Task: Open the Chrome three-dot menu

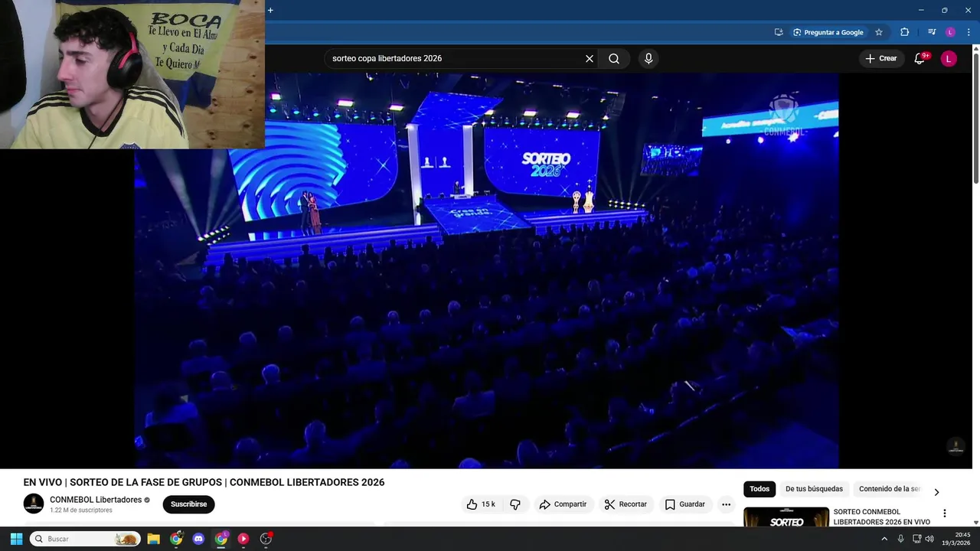Action: 969,32
